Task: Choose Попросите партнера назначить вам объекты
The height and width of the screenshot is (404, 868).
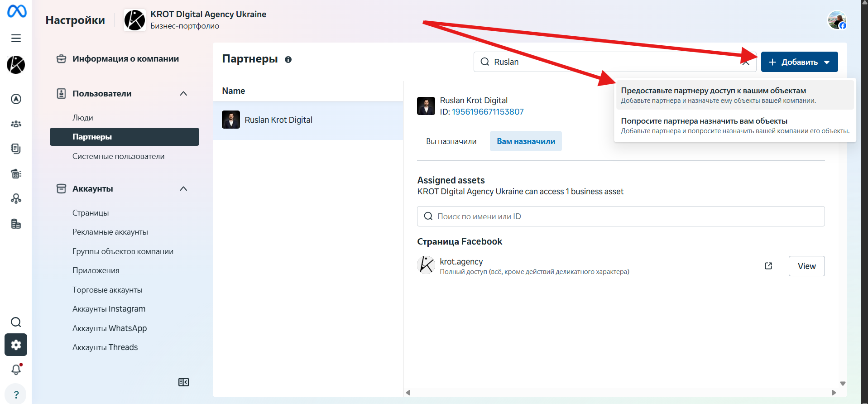Action: (734, 125)
